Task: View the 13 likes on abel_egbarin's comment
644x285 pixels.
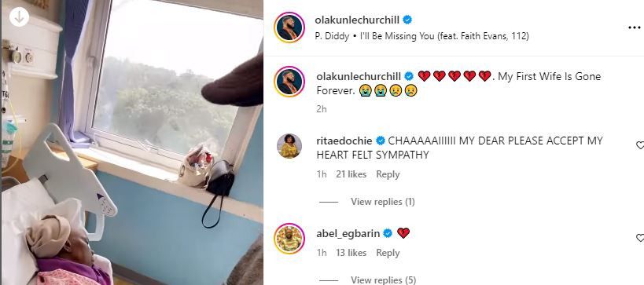Action: pyautogui.click(x=351, y=253)
